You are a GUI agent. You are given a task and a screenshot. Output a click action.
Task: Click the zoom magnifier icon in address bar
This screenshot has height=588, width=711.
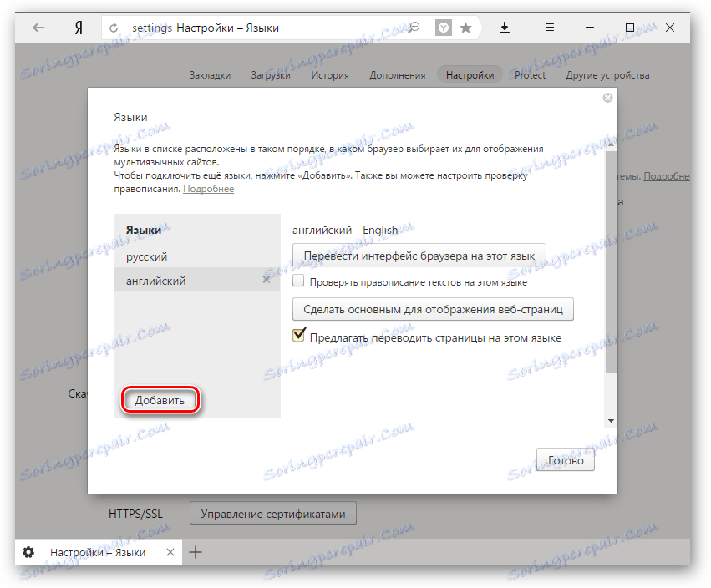pyautogui.click(x=414, y=28)
